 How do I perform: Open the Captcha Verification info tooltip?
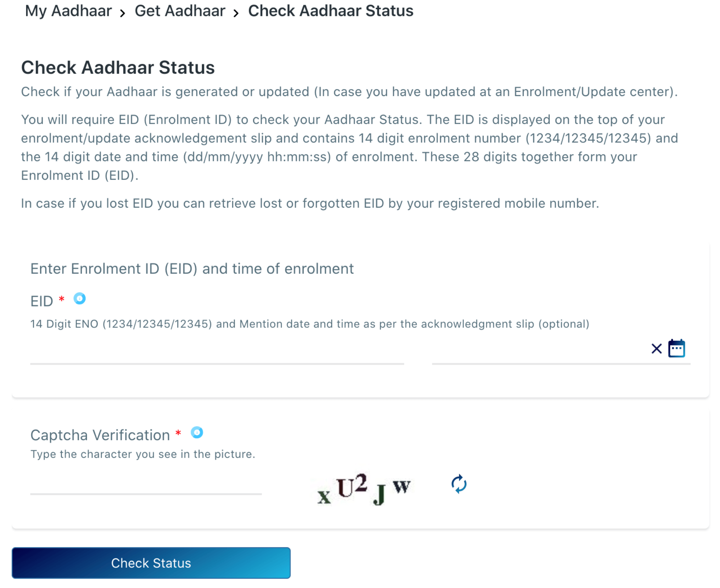197,433
